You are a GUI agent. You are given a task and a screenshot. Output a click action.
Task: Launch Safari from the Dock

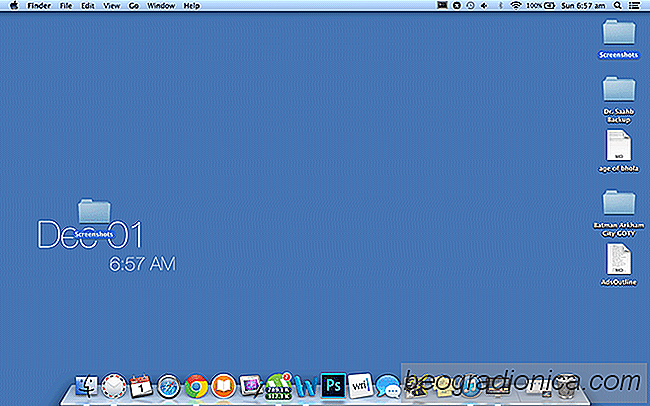tap(168, 387)
